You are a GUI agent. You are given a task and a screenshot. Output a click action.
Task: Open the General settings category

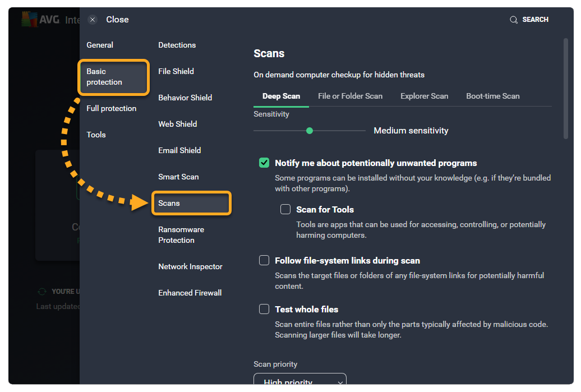pyautogui.click(x=100, y=45)
